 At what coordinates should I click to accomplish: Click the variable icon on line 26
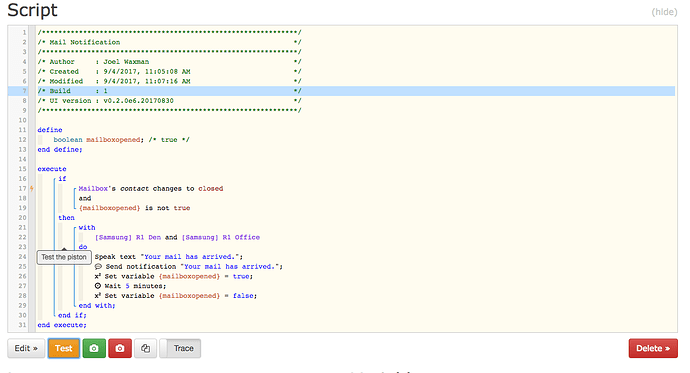click(98, 276)
